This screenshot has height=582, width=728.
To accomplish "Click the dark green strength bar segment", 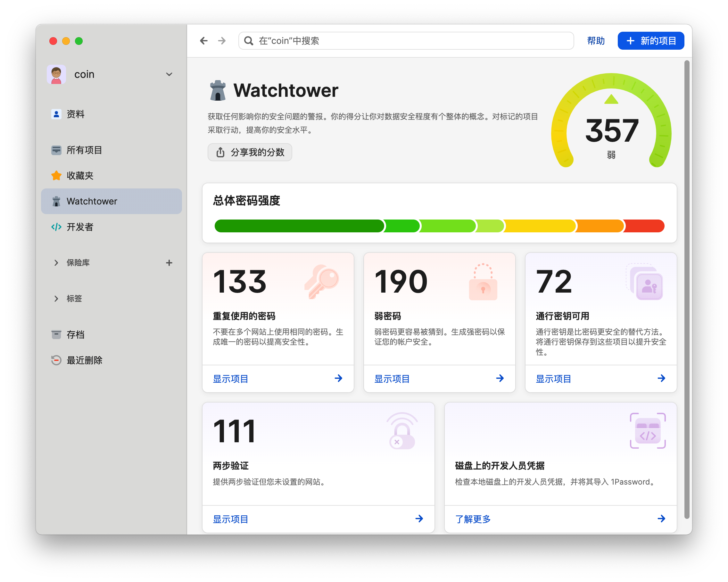I will [299, 226].
